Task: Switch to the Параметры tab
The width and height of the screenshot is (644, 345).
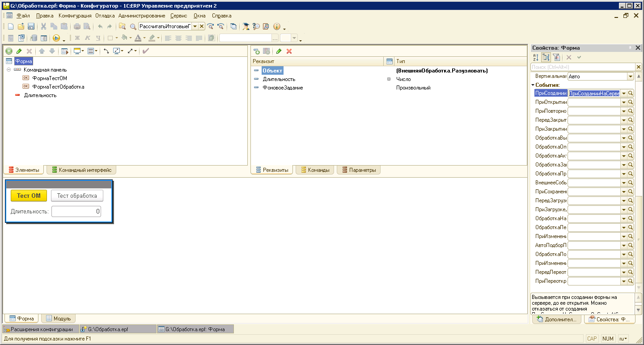Action: point(358,170)
